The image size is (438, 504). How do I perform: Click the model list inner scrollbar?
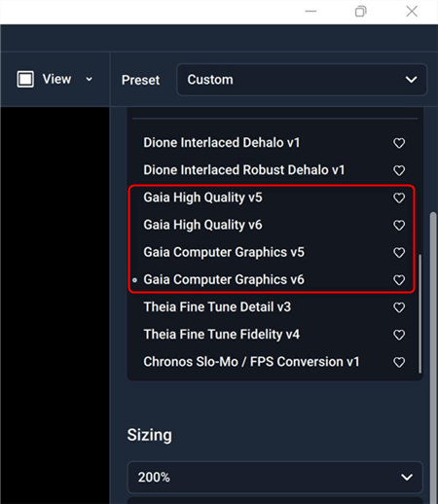[x=420, y=313]
